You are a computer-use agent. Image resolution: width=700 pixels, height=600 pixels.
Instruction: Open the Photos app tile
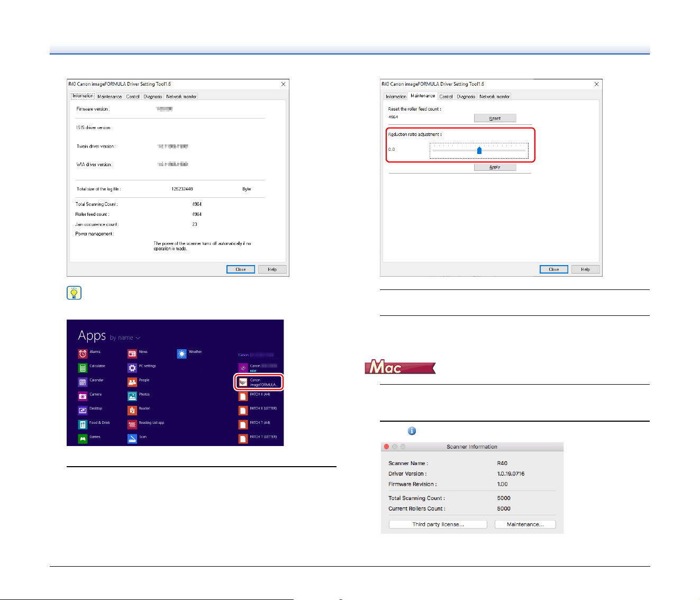tap(132, 396)
